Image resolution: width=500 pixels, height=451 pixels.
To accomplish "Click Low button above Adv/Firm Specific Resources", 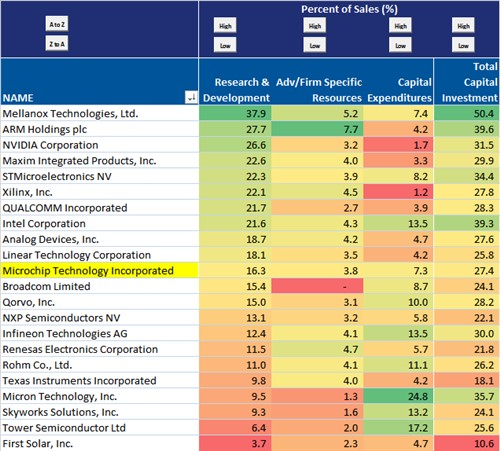I will [x=315, y=45].
